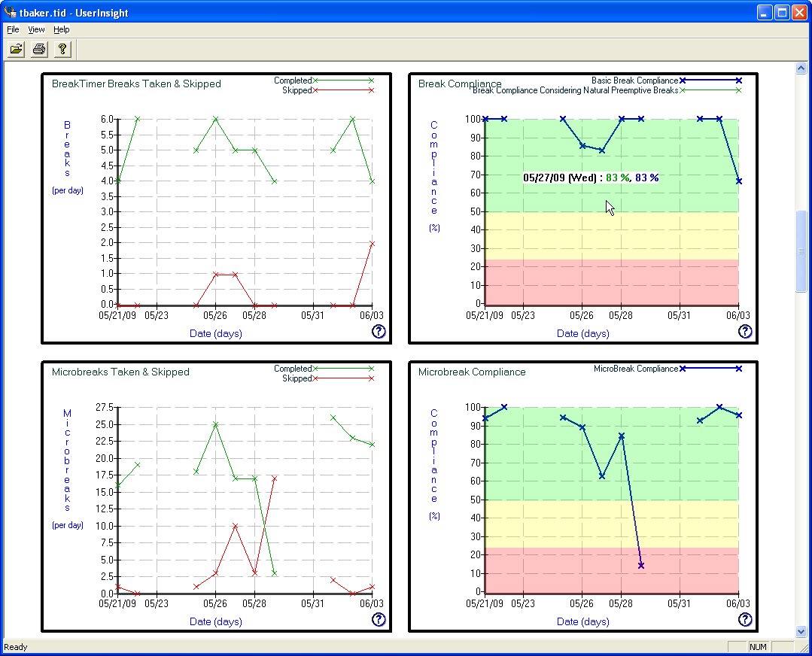Click the Break Compliance chart title
The height and width of the screenshot is (656, 812).
[459, 84]
